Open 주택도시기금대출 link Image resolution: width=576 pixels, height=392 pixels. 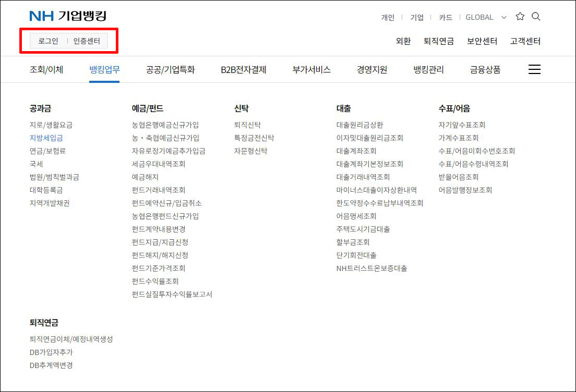click(x=363, y=229)
